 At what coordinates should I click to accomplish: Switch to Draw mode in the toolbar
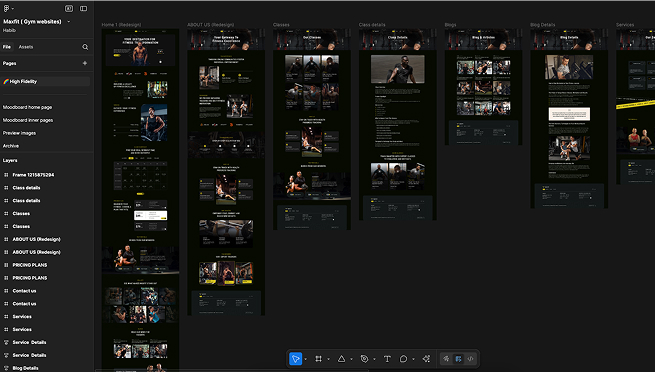click(x=446, y=359)
